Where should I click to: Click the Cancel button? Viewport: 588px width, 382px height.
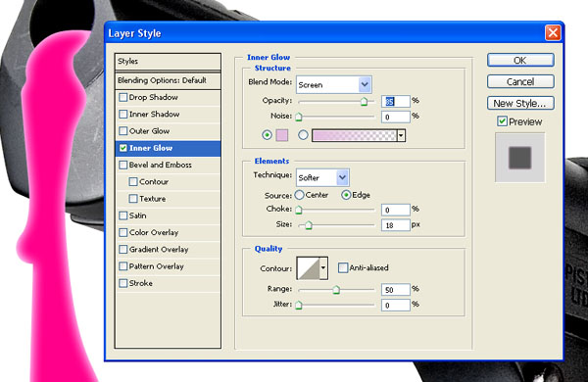(x=520, y=81)
